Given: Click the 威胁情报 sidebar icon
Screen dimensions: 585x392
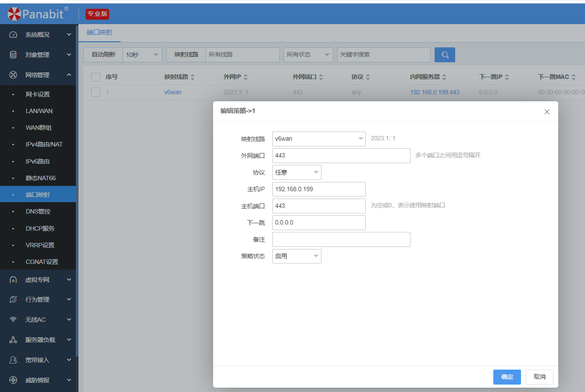Looking at the screenshot, I should (13, 380).
